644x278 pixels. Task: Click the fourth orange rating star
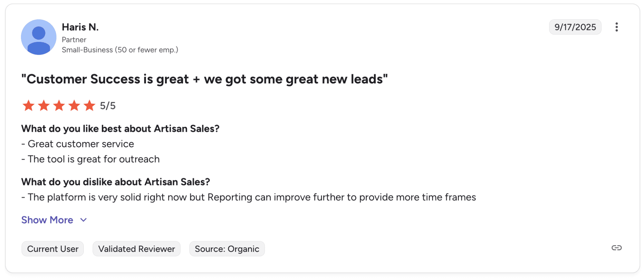coord(74,106)
